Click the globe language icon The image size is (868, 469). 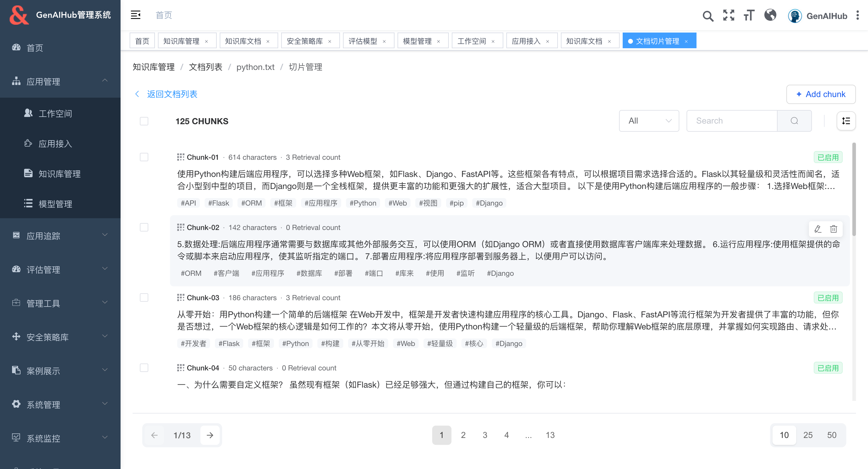click(x=770, y=15)
